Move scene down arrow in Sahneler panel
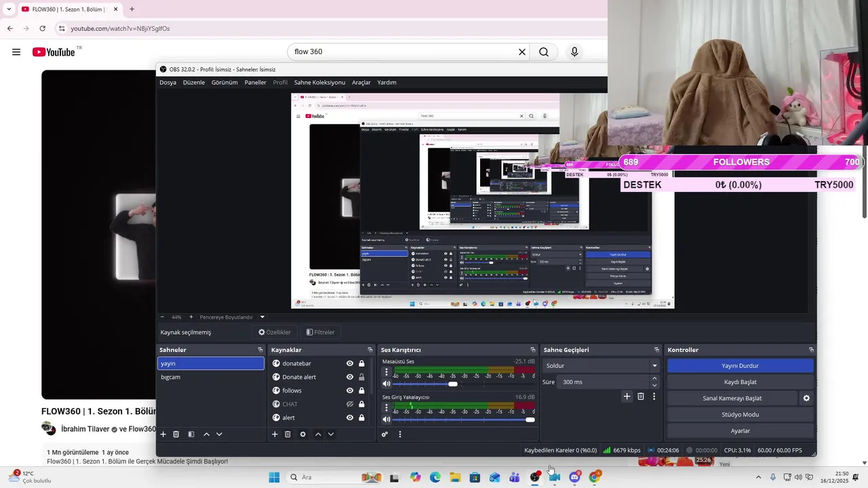 219,434
